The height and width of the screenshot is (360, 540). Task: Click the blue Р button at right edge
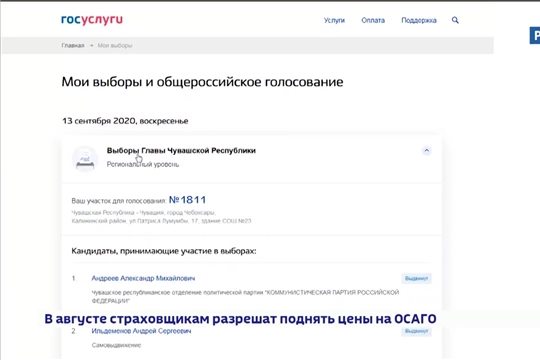pyautogui.click(x=535, y=35)
